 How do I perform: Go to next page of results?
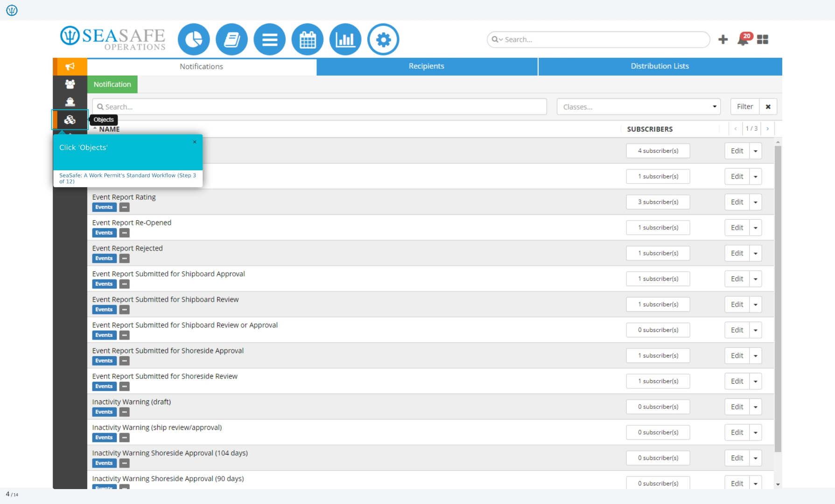coord(768,129)
